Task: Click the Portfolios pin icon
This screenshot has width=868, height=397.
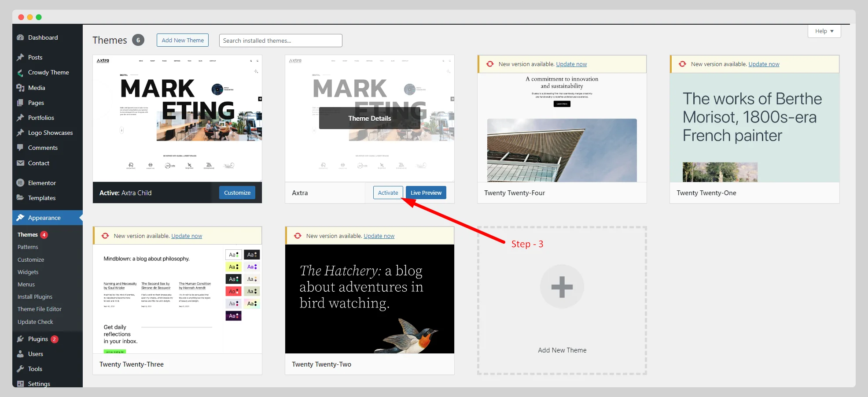Action: pyautogui.click(x=20, y=118)
